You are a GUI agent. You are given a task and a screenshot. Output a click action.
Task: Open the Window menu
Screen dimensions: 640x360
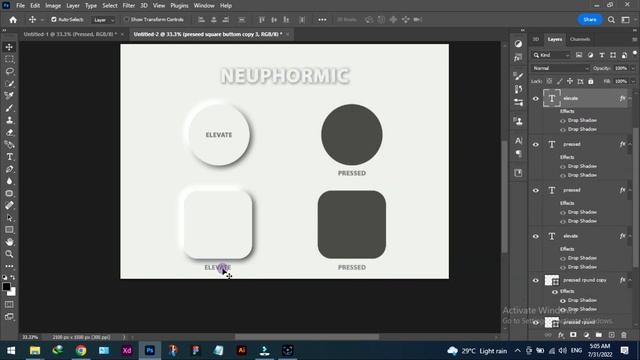point(204,6)
